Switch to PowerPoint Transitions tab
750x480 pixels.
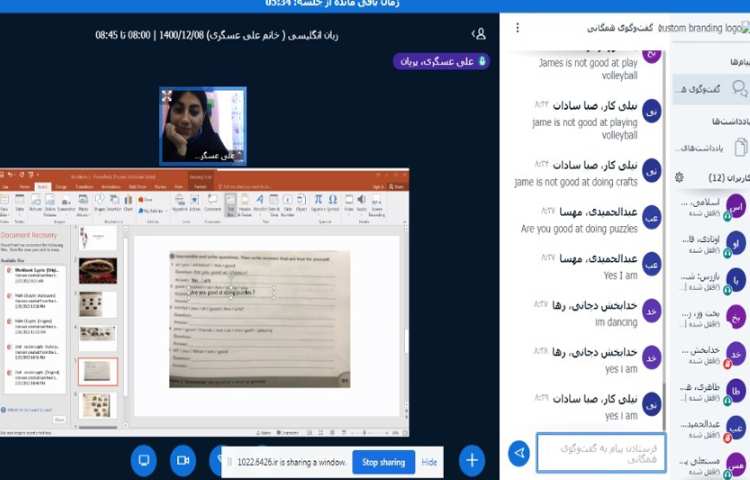85,187
